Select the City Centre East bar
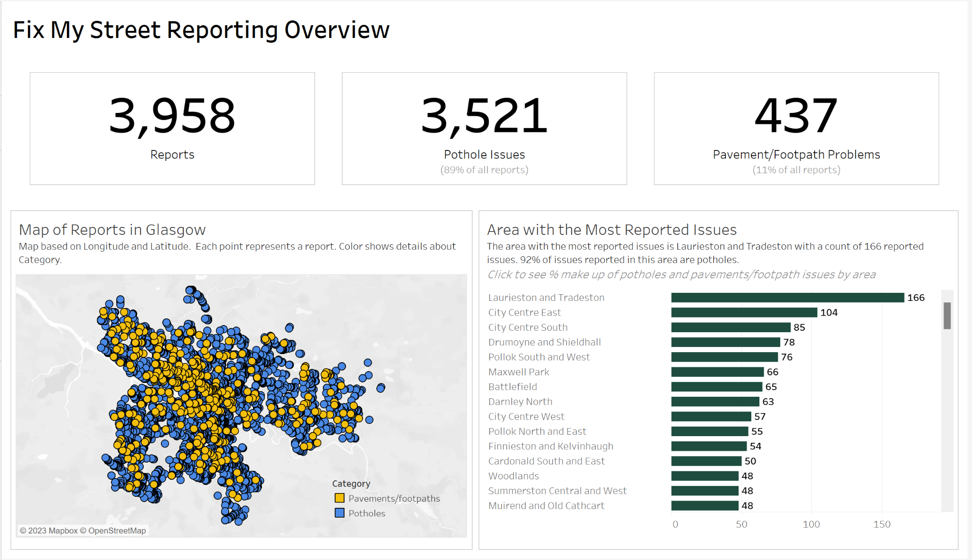The width and height of the screenshot is (972, 560). (x=744, y=312)
